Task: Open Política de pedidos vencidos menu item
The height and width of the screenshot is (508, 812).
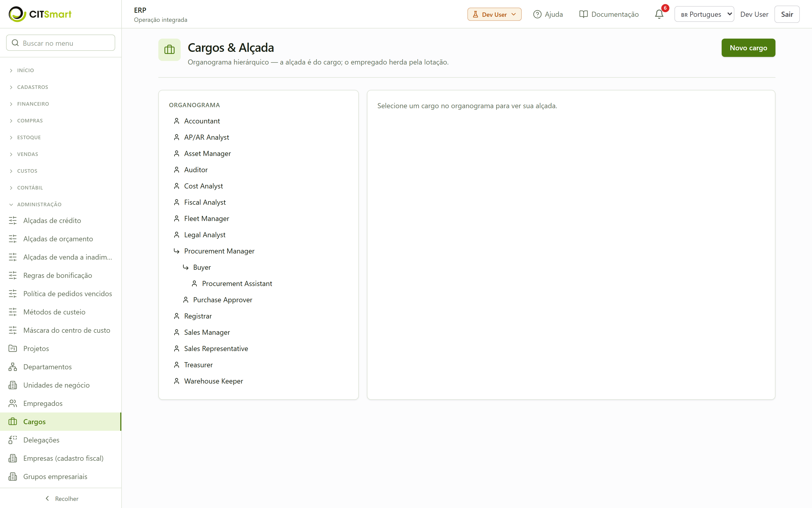Action: (60, 294)
